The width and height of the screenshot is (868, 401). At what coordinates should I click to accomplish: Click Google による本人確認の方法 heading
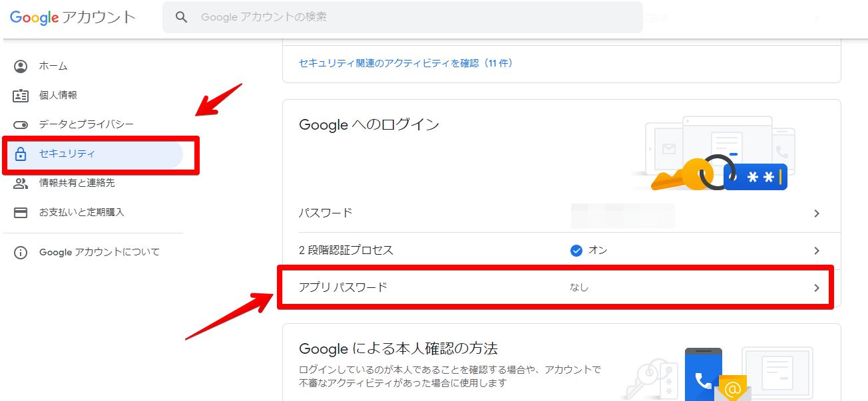399,348
